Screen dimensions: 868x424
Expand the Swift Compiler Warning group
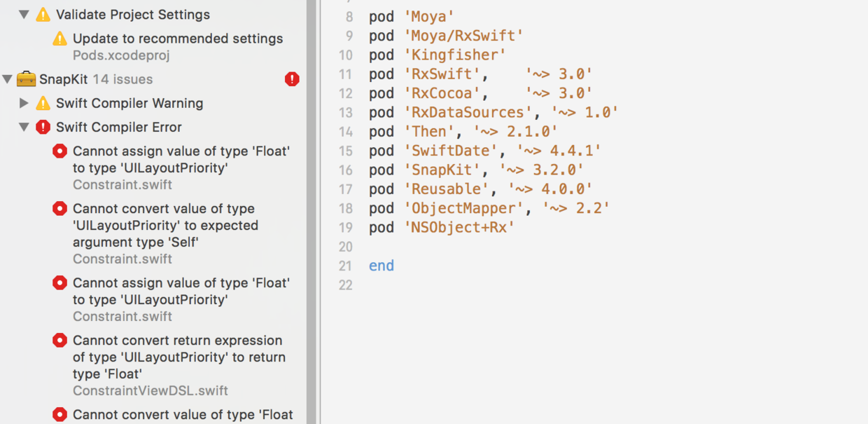pyautogui.click(x=24, y=103)
